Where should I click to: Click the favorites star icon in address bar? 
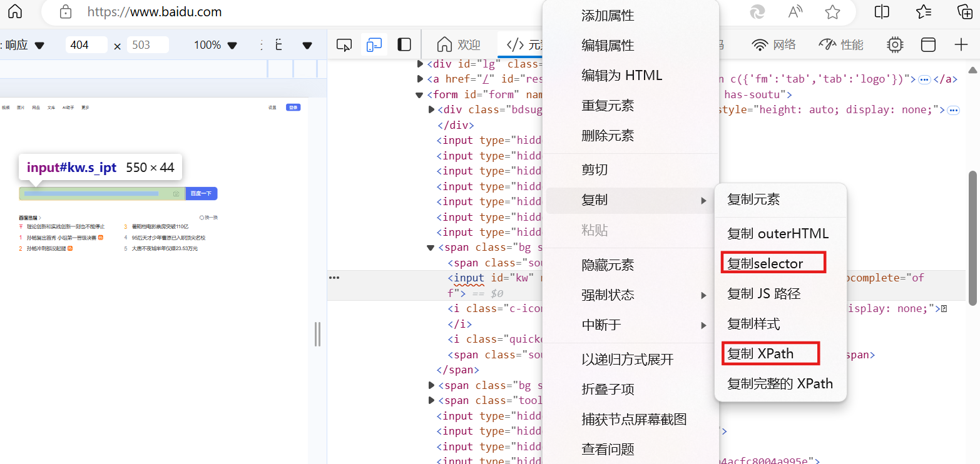click(832, 11)
